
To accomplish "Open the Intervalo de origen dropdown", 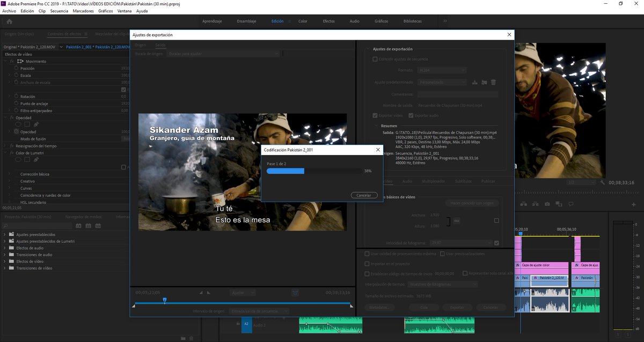I will click(x=259, y=311).
